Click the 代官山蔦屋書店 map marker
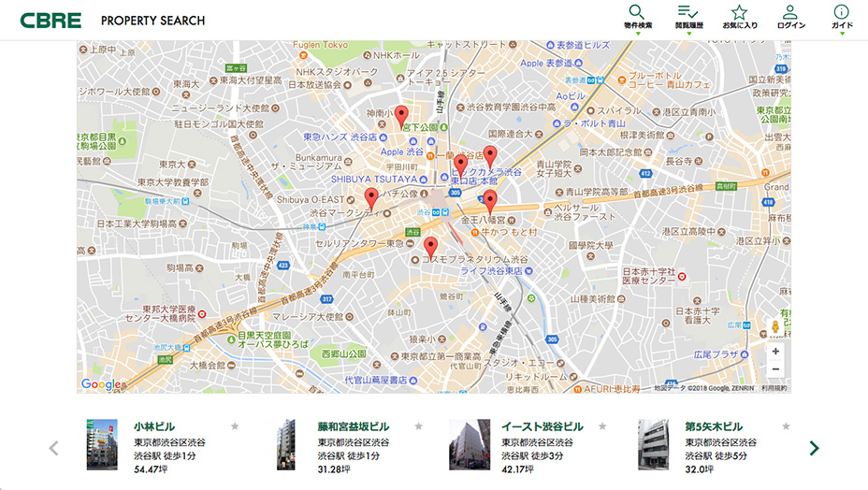This screenshot has height=490, width=868. click(413, 381)
